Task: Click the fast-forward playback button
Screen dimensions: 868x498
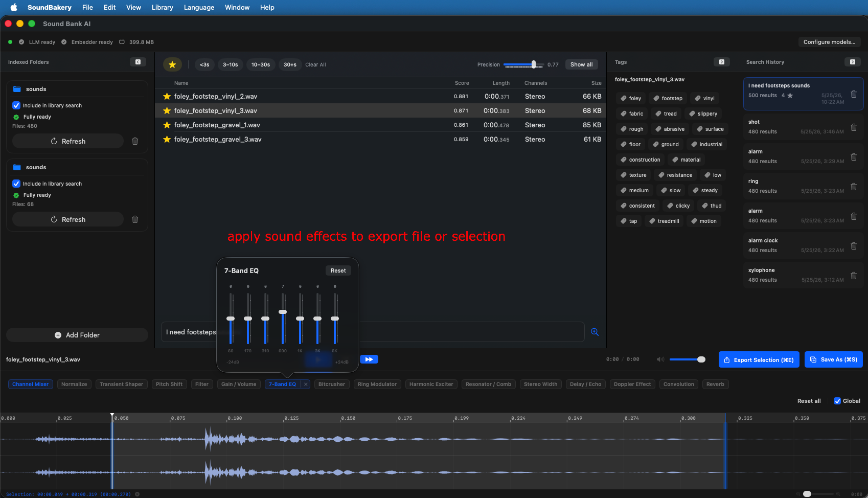Action: click(x=369, y=359)
